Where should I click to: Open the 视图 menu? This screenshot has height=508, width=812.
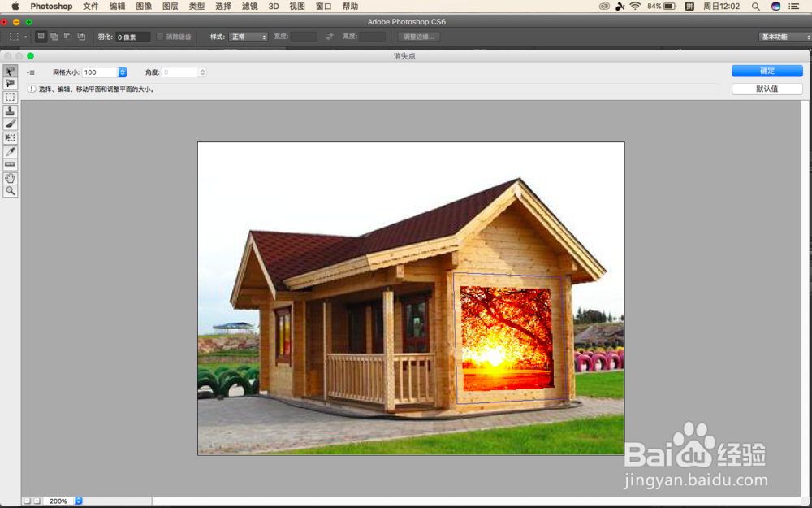tap(297, 7)
